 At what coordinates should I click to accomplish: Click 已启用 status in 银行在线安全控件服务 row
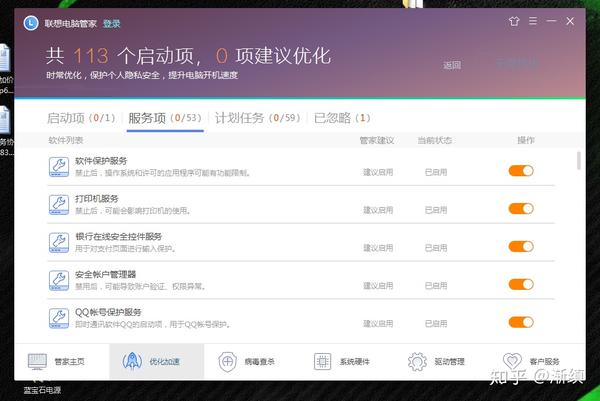(436, 248)
